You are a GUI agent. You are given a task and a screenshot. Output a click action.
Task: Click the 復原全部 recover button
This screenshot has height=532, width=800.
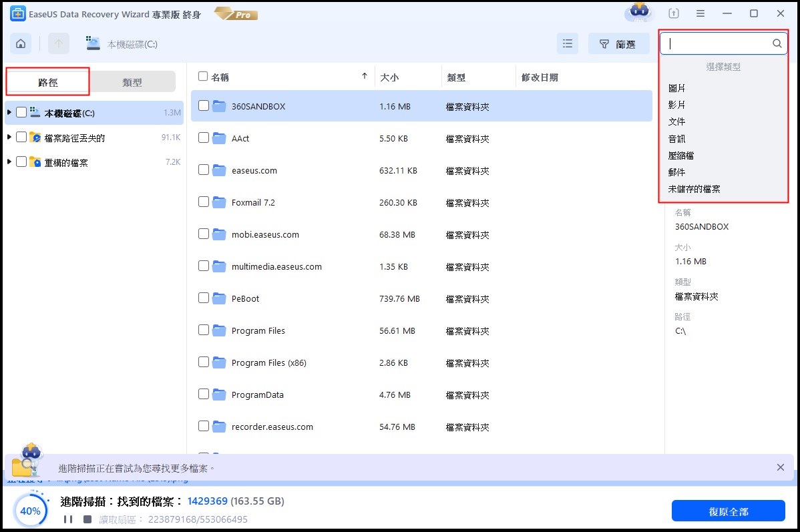728,511
